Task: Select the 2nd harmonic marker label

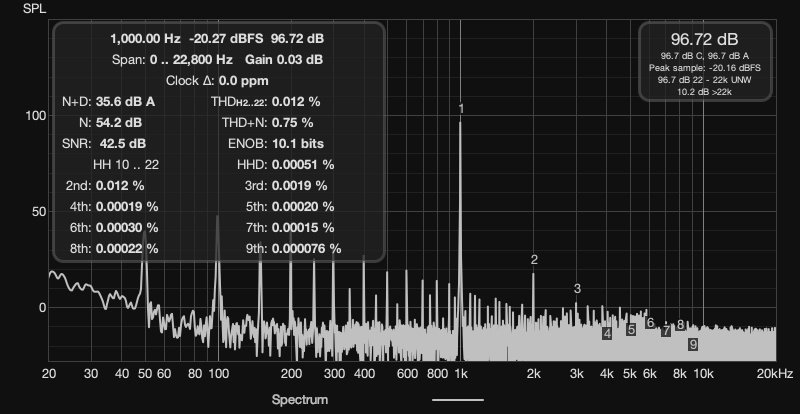Action: click(534, 260)
